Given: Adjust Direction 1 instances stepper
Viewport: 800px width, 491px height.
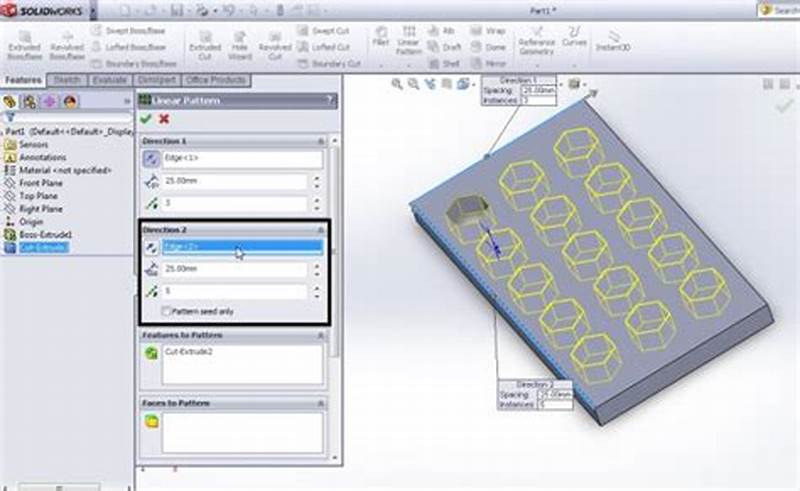Looking at the screenshot, I should click(x=317, y=204).
